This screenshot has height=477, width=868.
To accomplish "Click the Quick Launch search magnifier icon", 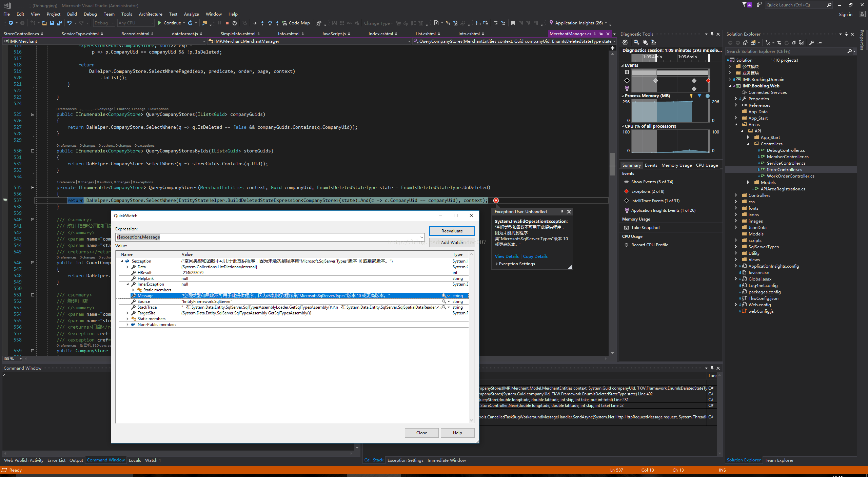I will 829,5.
